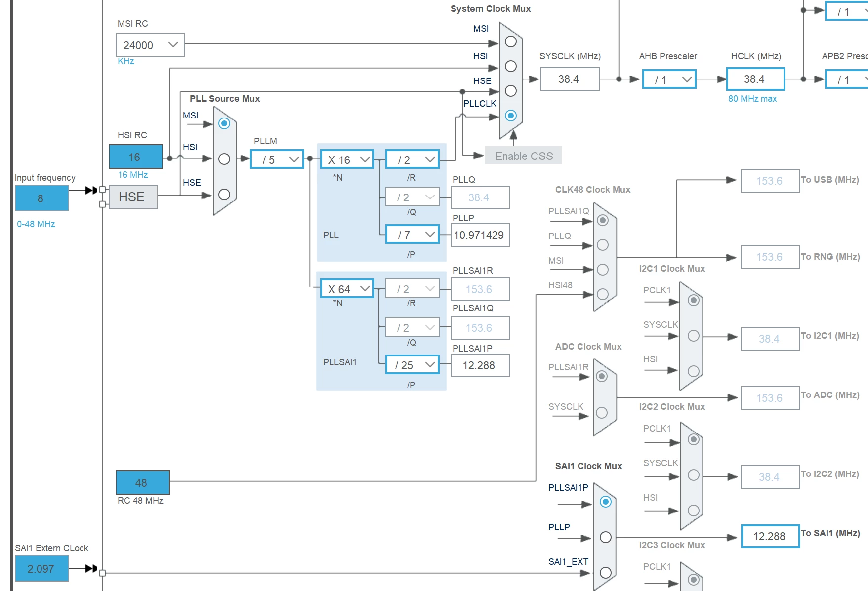Open PLL /Q divider dropdown
This screenshot has width=868, height=591.
413,197
